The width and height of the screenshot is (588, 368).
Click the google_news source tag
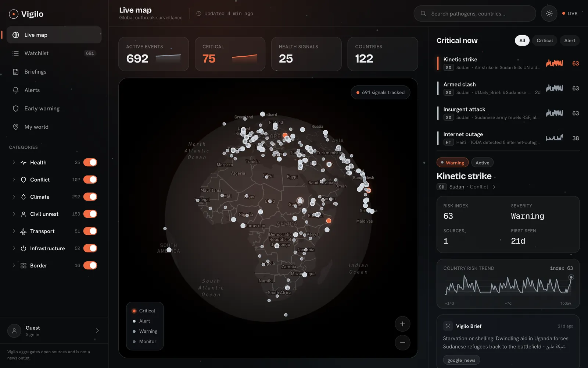(461, 360)
